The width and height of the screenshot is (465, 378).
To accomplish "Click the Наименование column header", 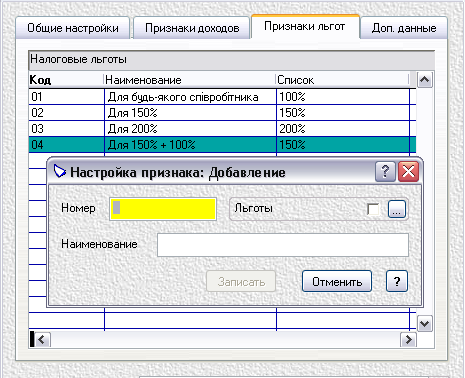I will coord(190,80).
